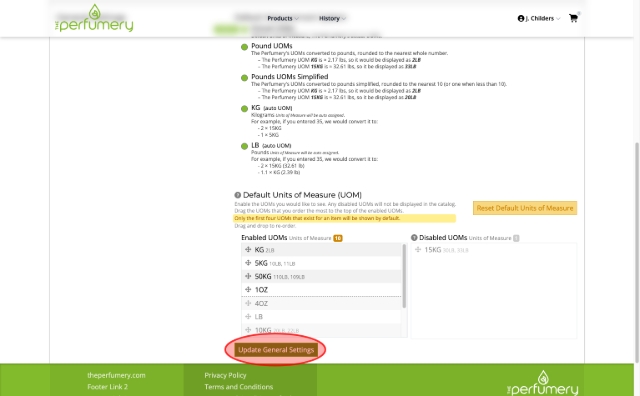Click the highlighted first four UOMs notice
Viewport: 640px width, 396px height.
[x=344, y=218]
